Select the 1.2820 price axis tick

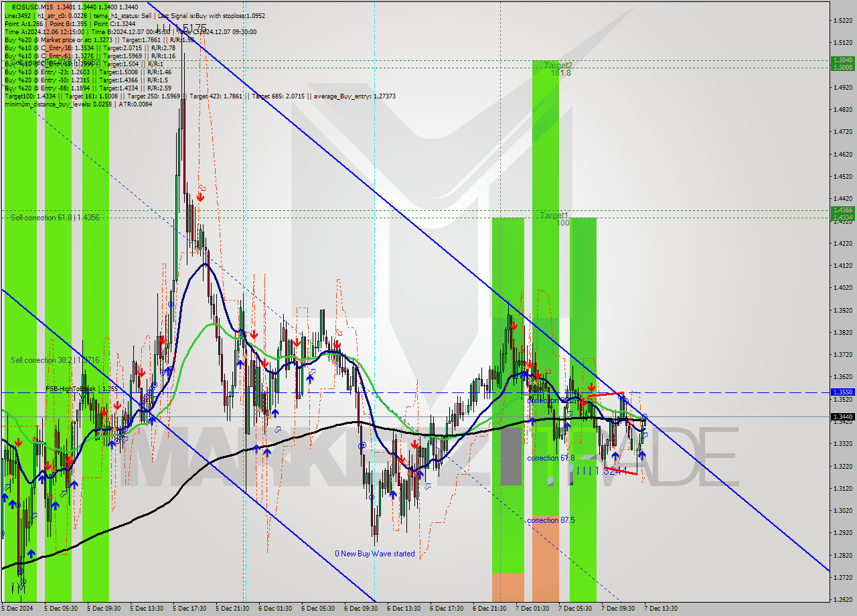point(843,555)
